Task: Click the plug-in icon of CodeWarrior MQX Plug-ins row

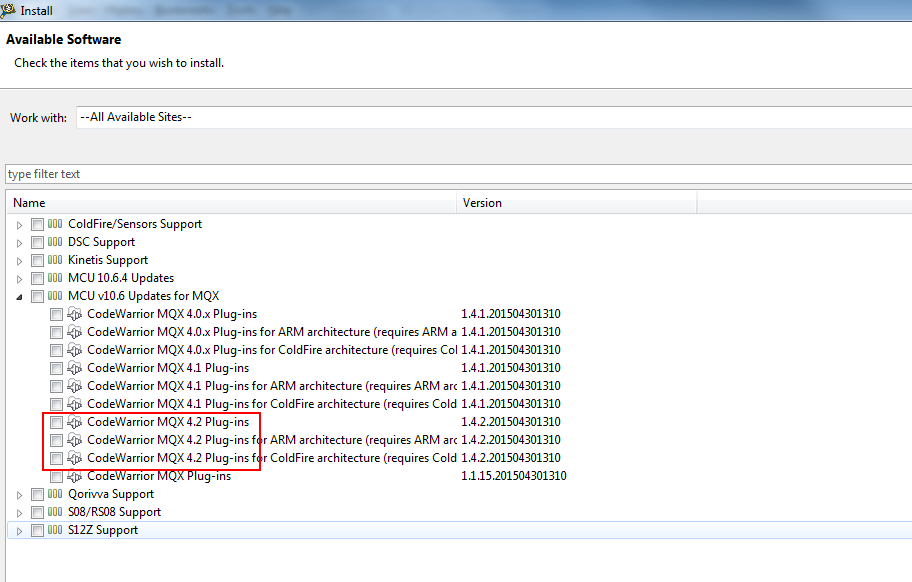Action: 74,476
